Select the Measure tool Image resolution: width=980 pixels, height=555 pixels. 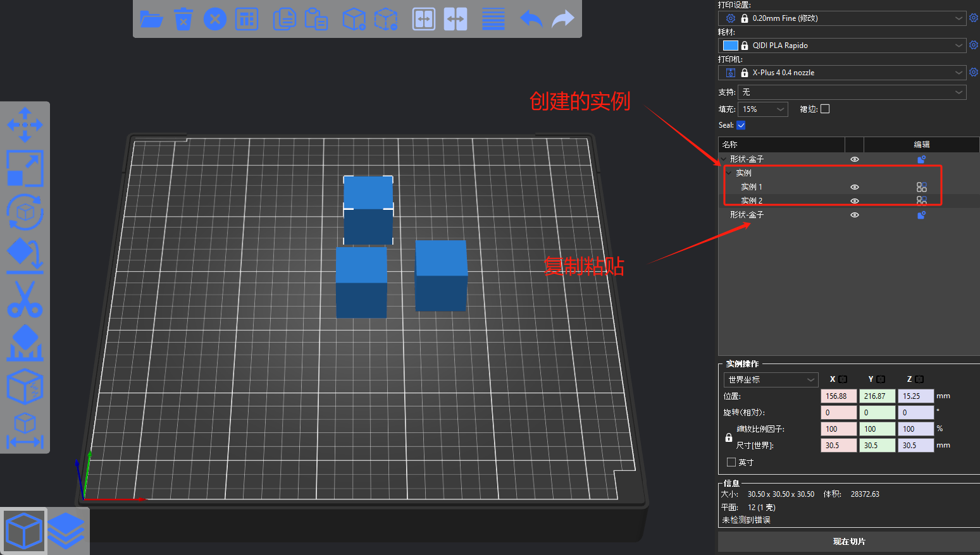[25, 430]
